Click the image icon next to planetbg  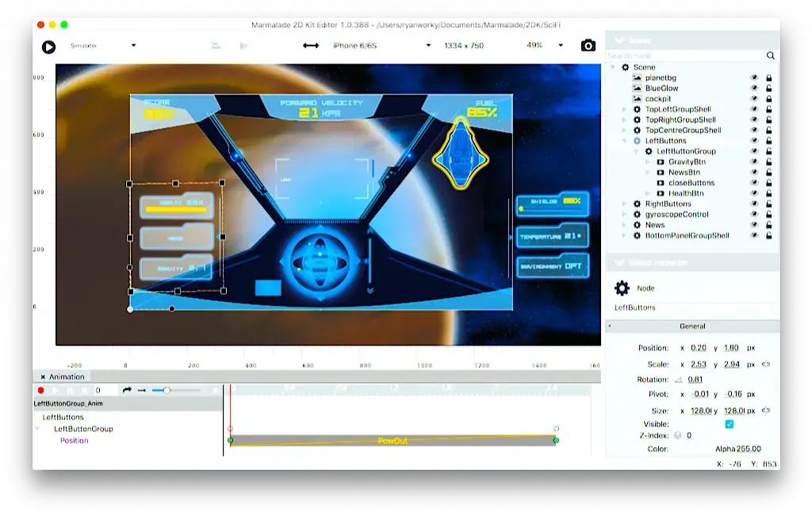pos(637,78)
